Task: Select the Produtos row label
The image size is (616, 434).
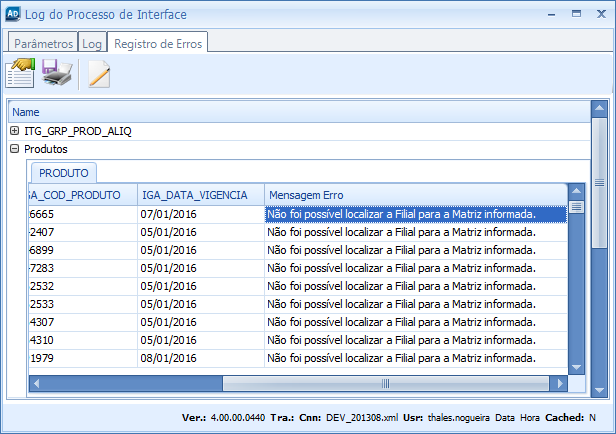Action: 46,149
